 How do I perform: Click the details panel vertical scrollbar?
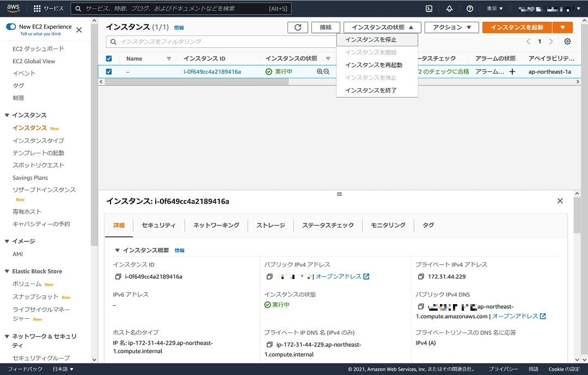tap(577, 215)
